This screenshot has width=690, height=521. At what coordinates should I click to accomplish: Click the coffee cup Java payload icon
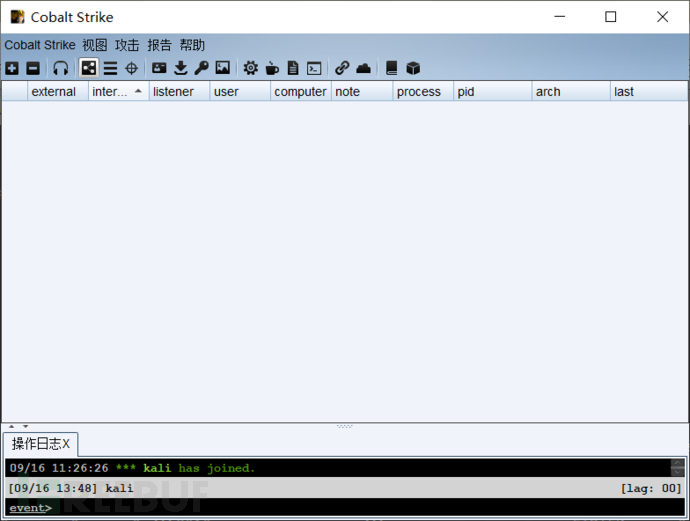(x=272, y=68)
